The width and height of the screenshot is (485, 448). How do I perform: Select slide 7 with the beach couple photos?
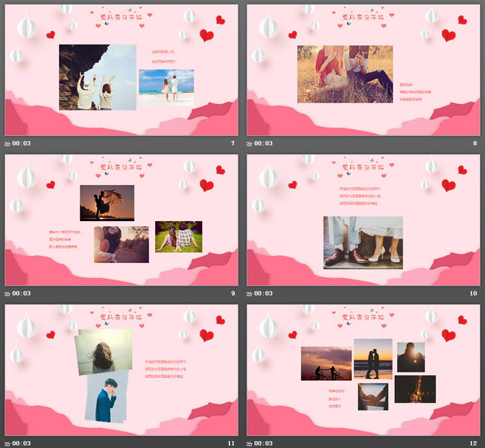(x=121, y=70)
